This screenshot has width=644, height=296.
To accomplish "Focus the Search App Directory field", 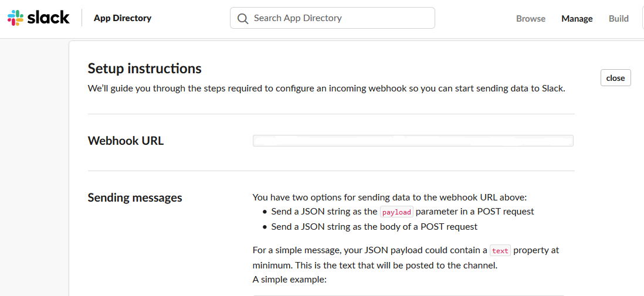I will coord(340,18).
